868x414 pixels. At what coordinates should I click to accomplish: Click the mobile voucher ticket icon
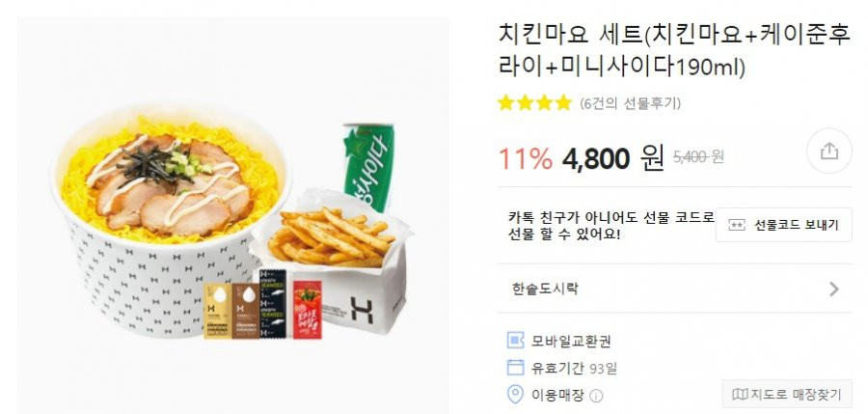click(x=515, y=341)
